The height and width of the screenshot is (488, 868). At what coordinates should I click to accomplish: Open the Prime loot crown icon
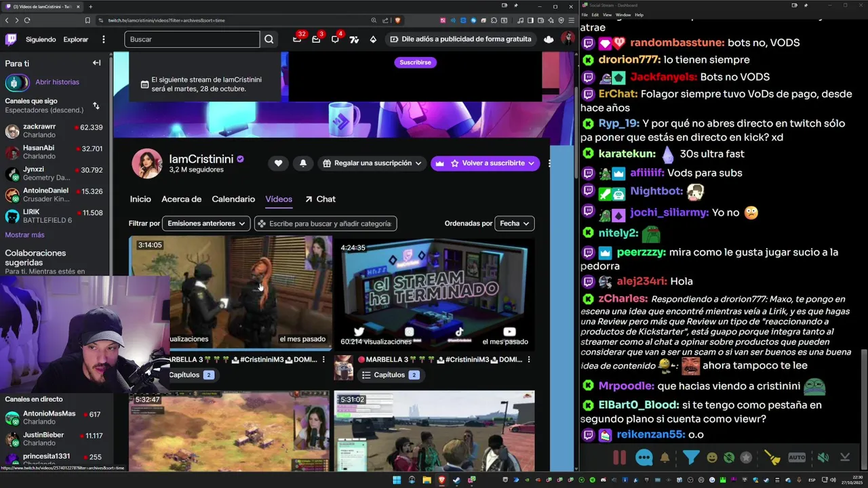[549, 39]
